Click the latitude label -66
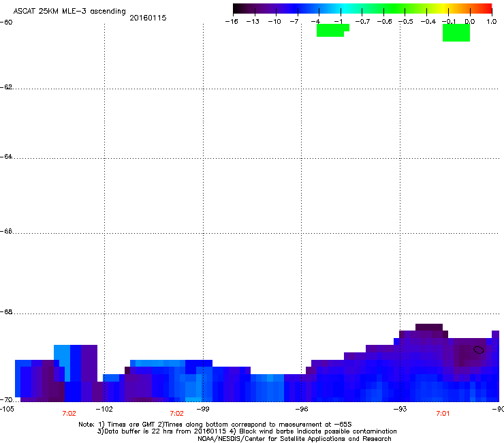The height and width of the screenshot is (443, 504). coord(6,232)
